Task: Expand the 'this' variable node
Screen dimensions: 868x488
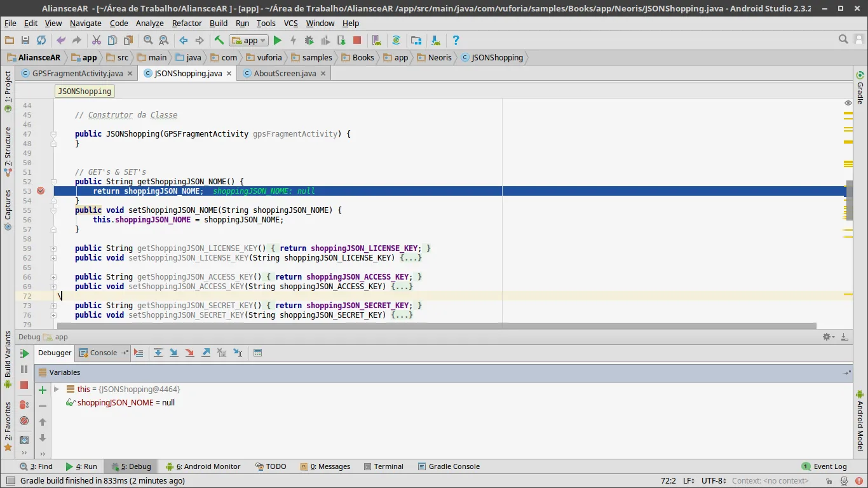Action: pyautogui.click(x=57, y=389)
